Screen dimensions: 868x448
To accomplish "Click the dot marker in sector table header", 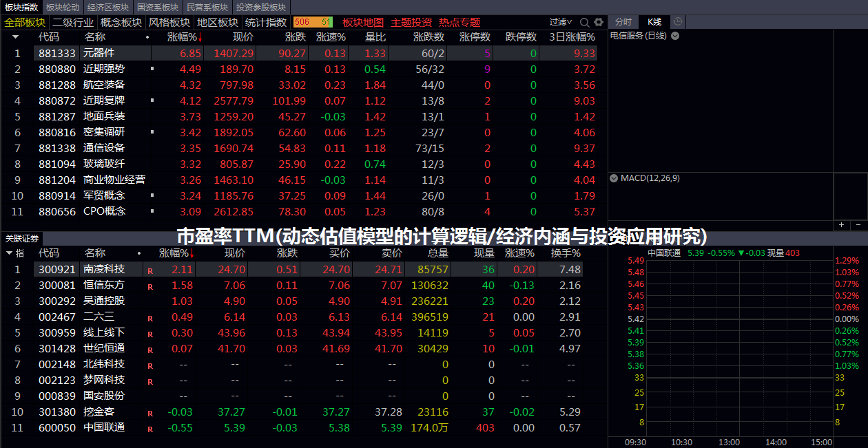I will (147, 37).
